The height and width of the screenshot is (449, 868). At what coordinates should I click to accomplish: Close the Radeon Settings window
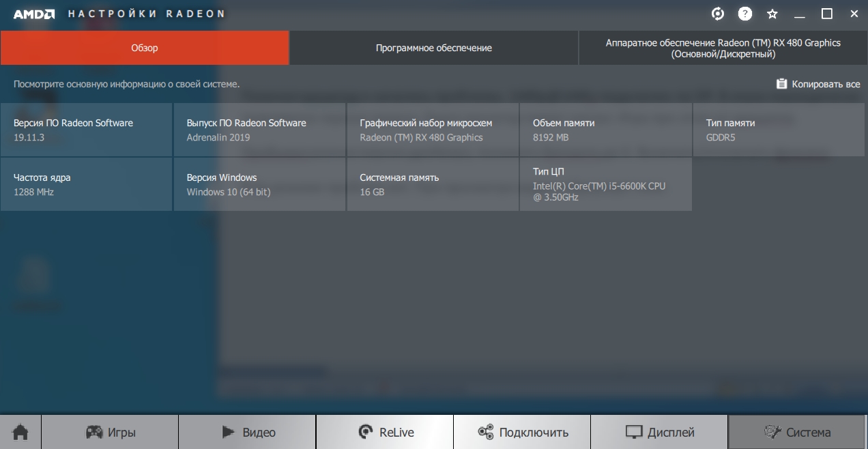(x=854, y=14)
